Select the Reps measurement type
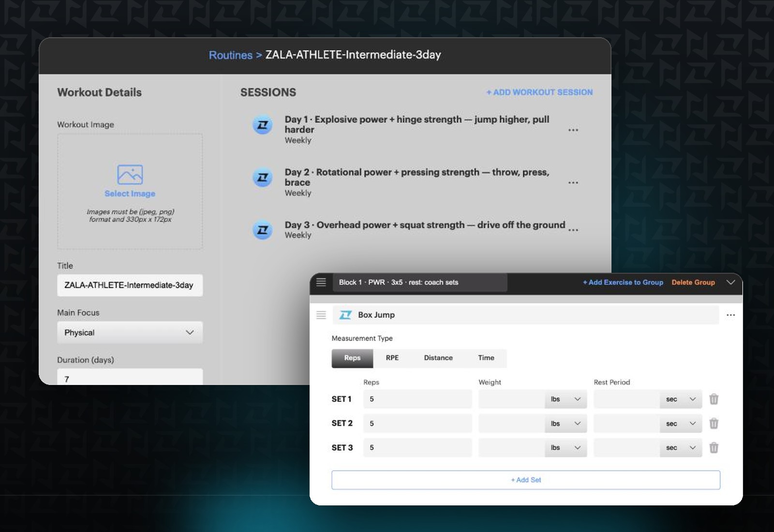 click(x=352, y=358)
